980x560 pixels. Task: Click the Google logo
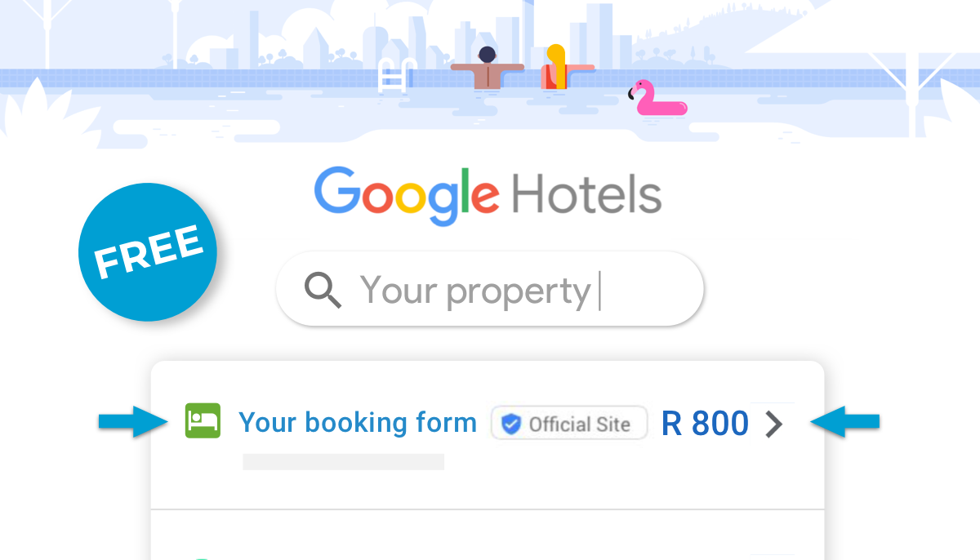tap(406, 196)
